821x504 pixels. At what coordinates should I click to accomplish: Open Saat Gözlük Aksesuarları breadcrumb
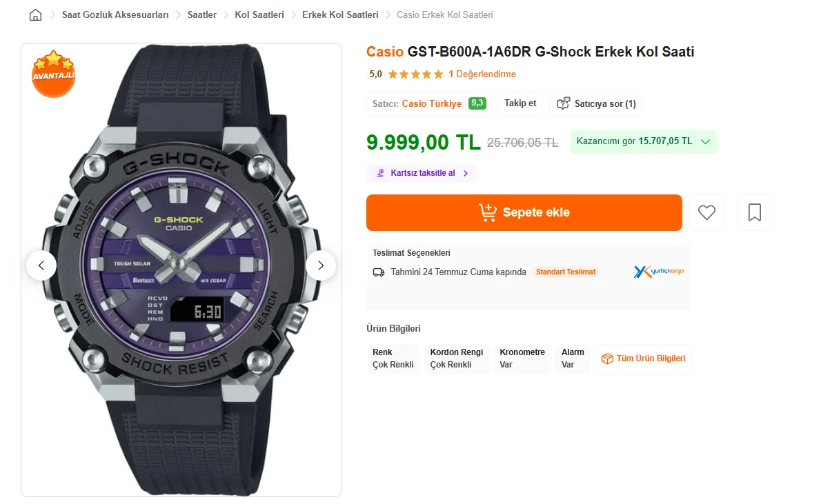(x=115, y=14)
